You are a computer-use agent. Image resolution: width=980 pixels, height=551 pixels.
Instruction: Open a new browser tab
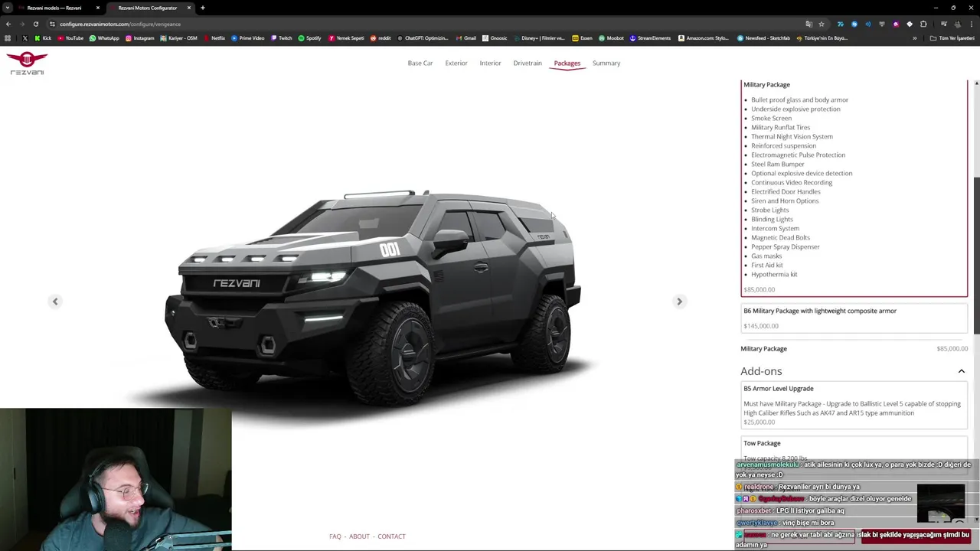(x=202, y=8)
